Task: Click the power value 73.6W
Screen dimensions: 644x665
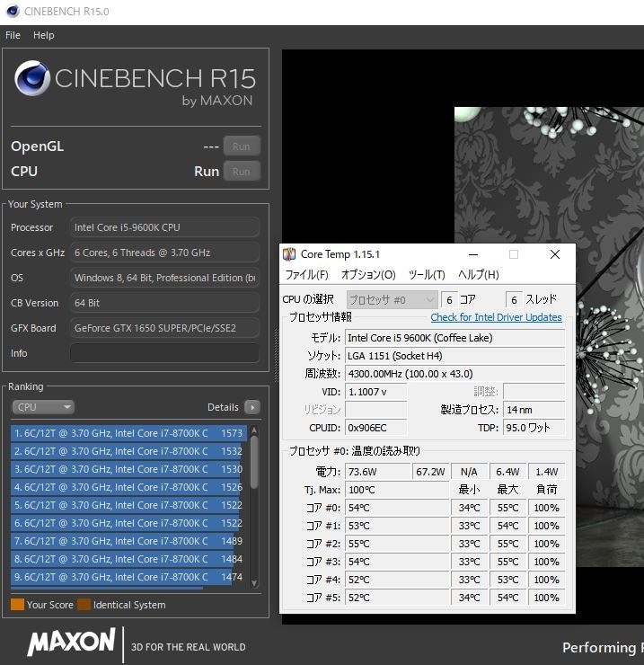Action: [378, 472]
